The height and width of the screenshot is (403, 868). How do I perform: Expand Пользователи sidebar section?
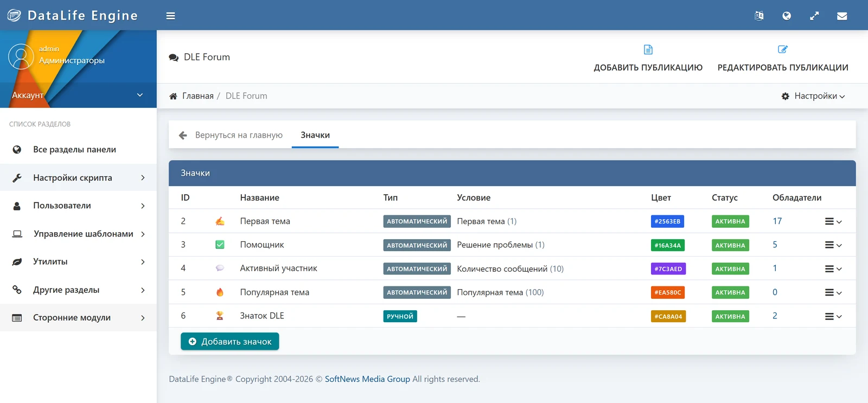(x=78, y=206)
